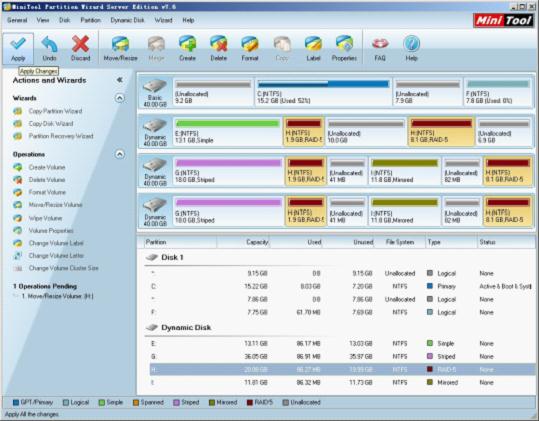Sort by the Status column header
This screenshot has width=539, height=421.
pos(506,242)
